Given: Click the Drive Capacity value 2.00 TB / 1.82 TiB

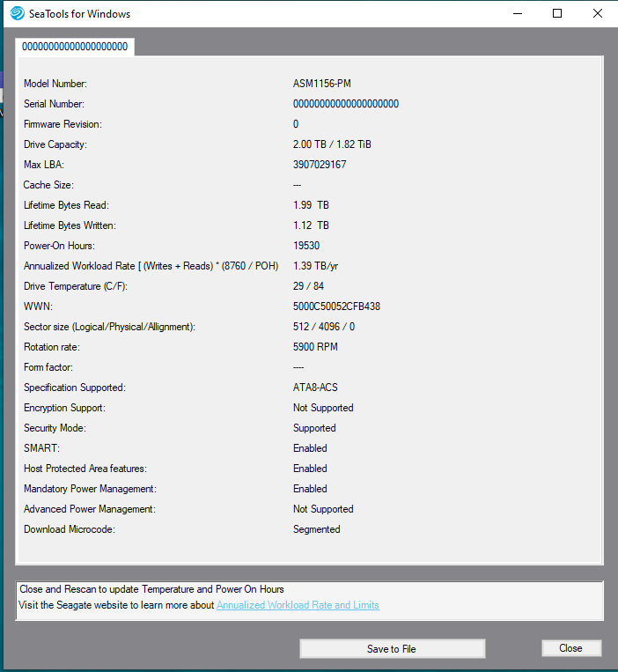Looking at the screenshot, I should coord(332,144).
